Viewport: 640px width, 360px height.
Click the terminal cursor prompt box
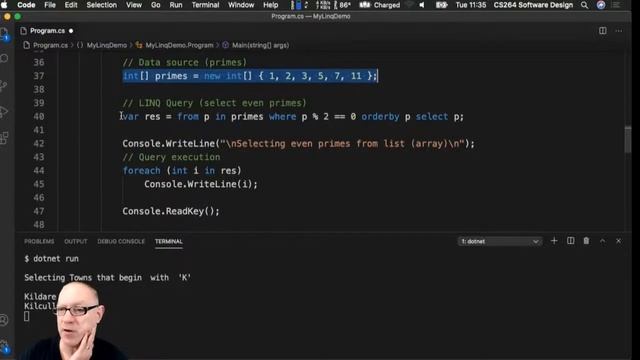click(27, 316)
